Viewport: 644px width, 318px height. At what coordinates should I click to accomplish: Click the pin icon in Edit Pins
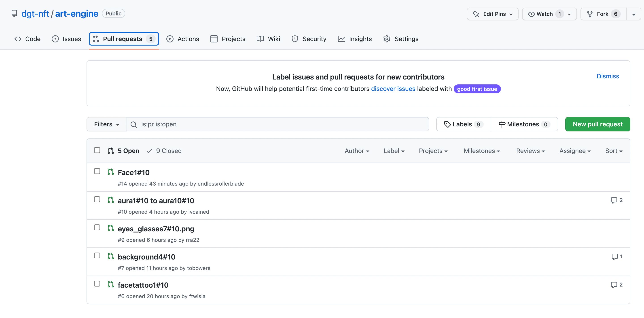pos(476,14)
